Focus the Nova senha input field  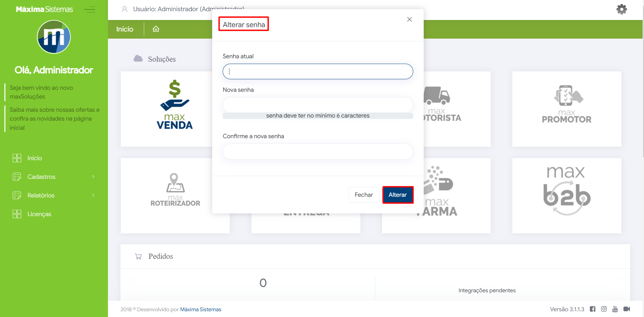coord(318,105)
